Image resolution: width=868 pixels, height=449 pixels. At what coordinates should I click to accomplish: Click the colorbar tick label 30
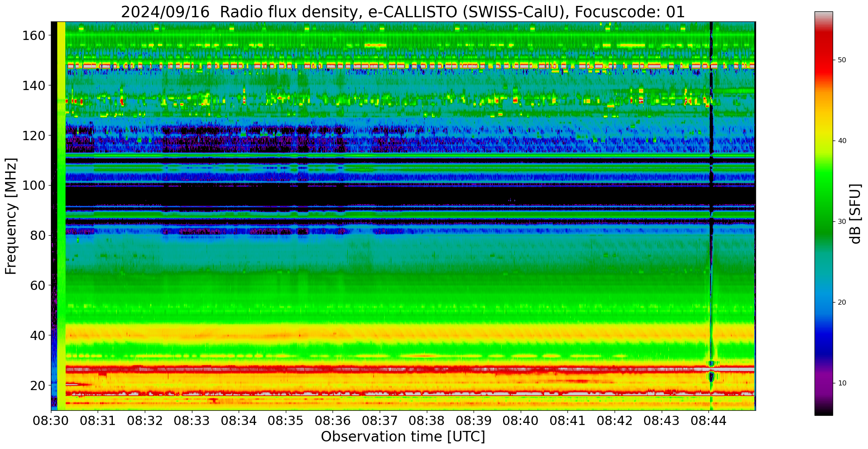[x=842, y=222]
